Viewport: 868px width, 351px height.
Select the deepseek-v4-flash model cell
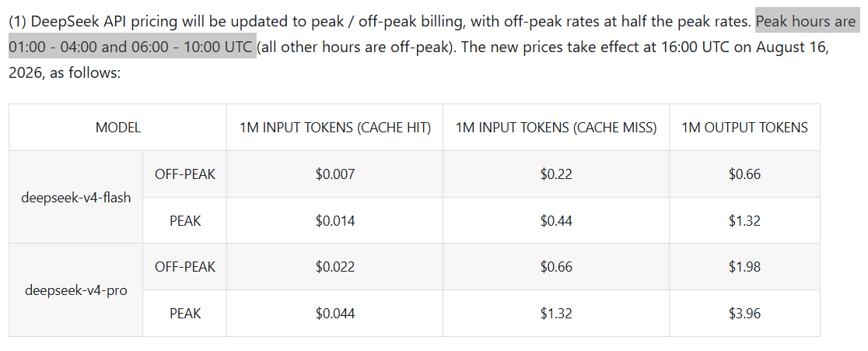76,197
